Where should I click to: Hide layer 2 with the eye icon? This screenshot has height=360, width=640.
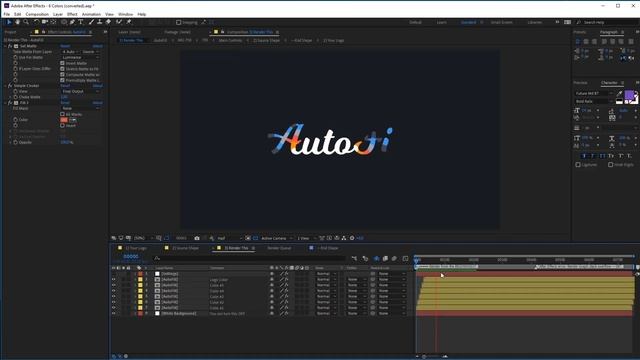(x=113, y=280)
